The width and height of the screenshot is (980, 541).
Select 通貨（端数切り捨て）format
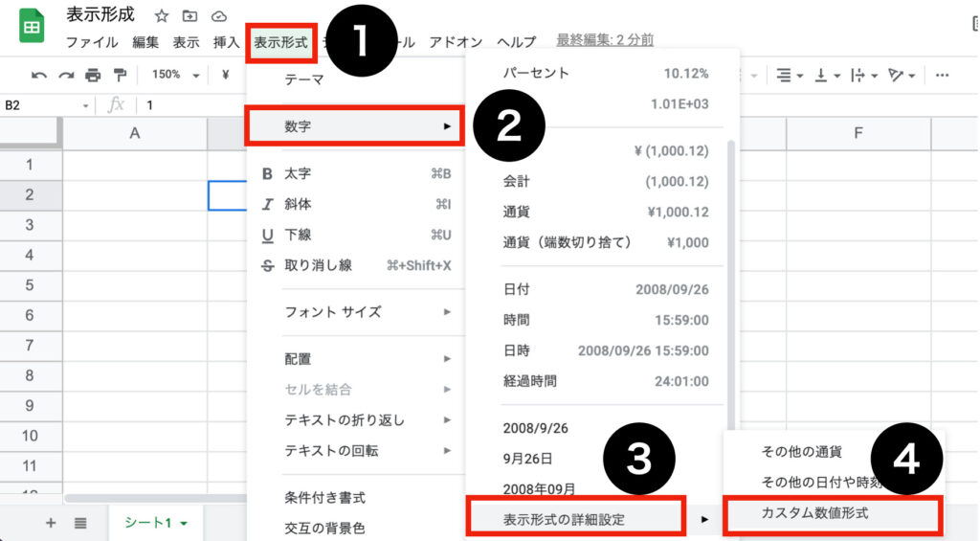coord(606,242)
